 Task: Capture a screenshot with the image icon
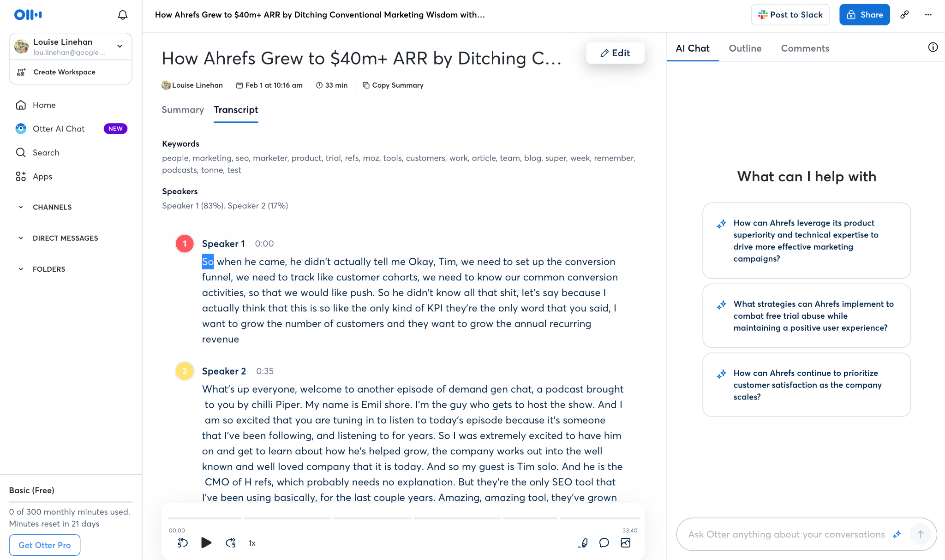pos(625,543)
